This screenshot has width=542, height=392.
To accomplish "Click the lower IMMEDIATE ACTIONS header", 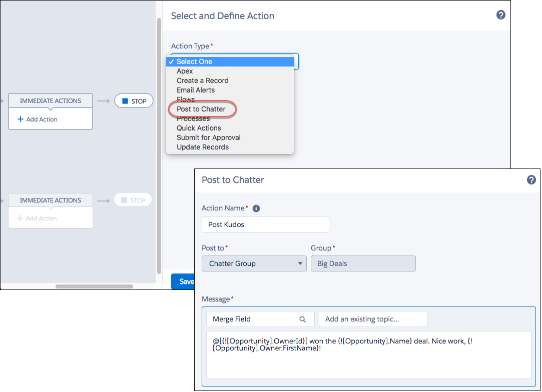I will coord(51,200).
